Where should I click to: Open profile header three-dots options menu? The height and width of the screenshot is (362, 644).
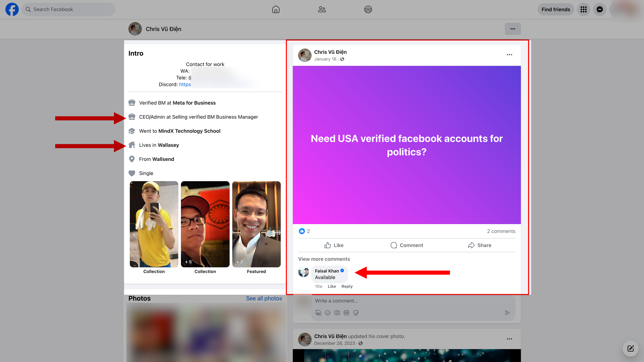pos(513,29)
